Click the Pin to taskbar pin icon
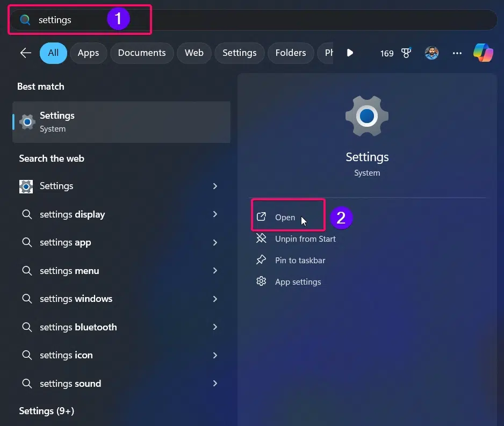Image resolution: width=504 pixels, height=426 pixels. click(261, 259)
